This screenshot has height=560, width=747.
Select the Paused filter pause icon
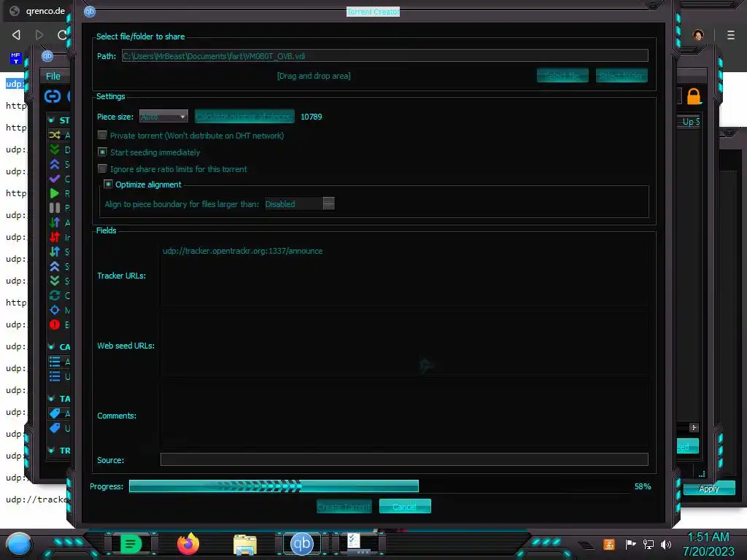[x=54, y=208]
